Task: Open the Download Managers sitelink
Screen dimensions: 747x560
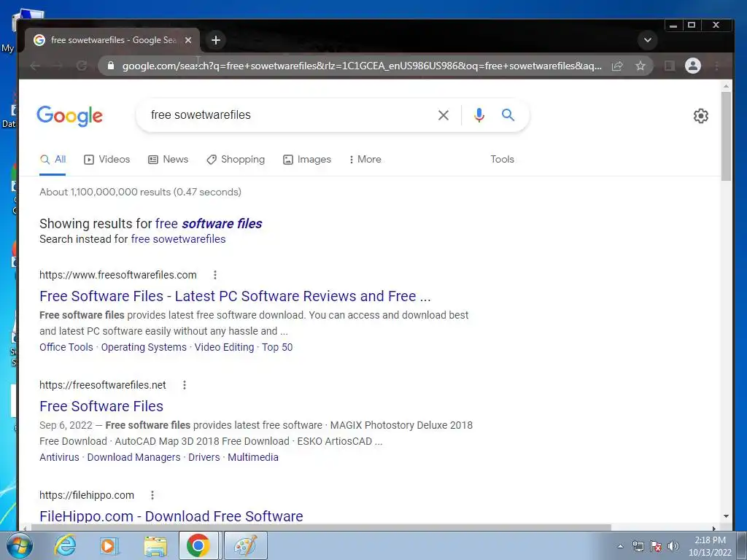Action: click(x=134, y=457)
